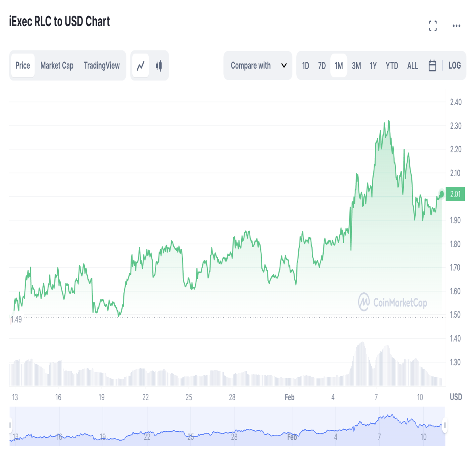Select the Market Cap tab

pos(57,65)
